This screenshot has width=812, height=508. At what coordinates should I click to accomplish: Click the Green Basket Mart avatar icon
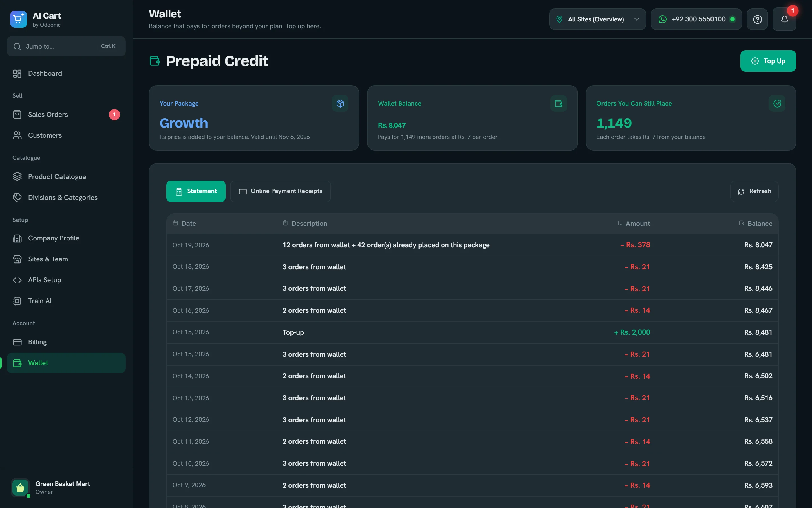point(20,487)
